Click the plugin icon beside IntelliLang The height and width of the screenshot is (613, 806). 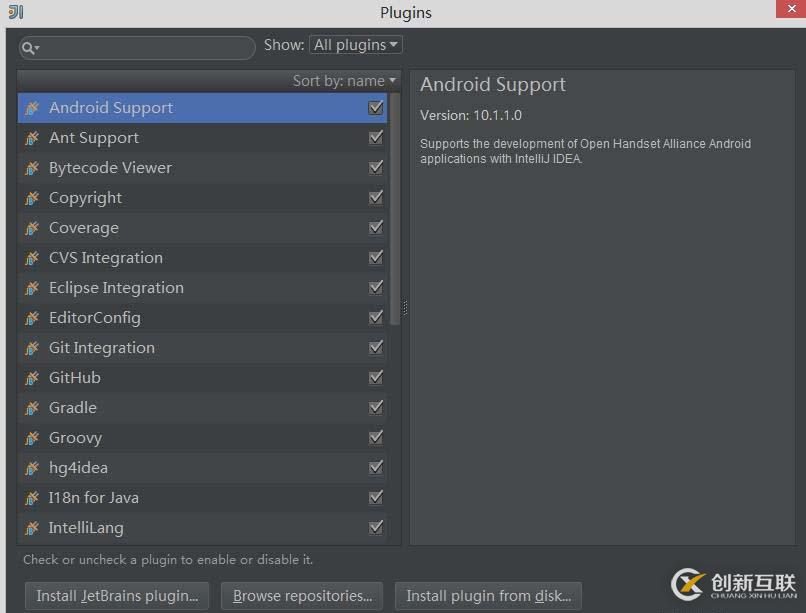point(32,528)
